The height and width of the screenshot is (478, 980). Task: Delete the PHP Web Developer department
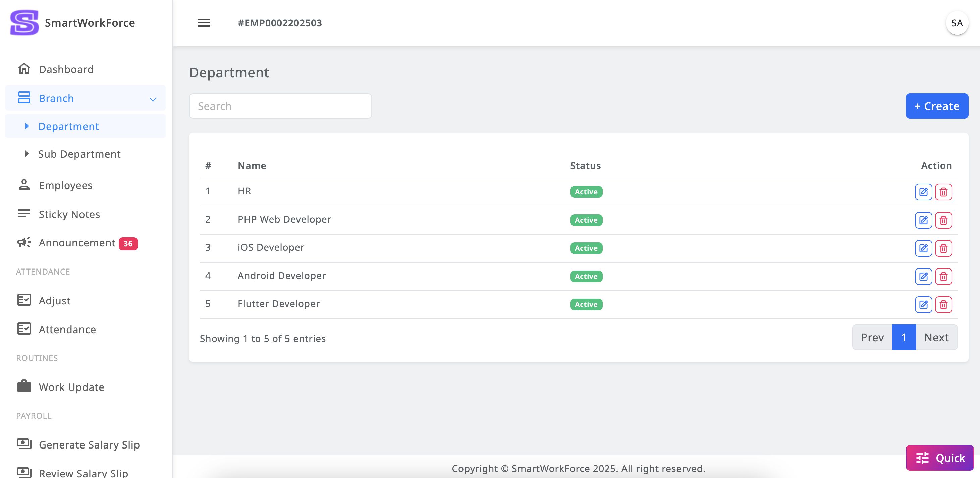pos(943,220)
